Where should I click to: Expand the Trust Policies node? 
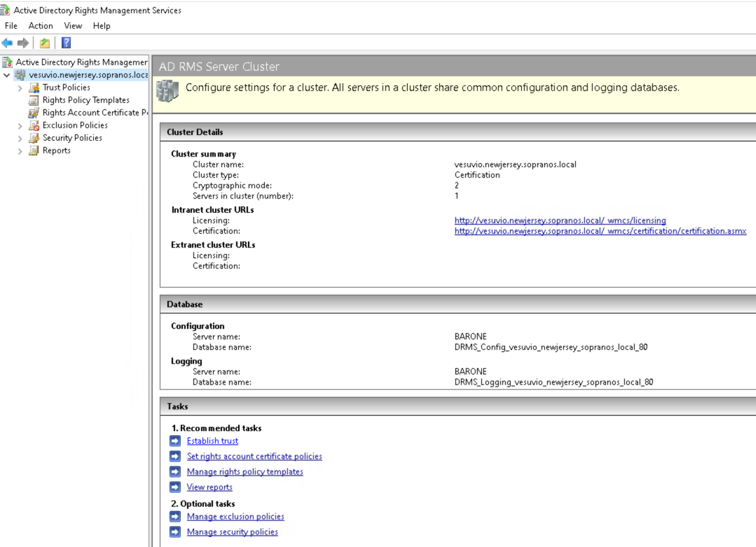(x=20, y=88)
